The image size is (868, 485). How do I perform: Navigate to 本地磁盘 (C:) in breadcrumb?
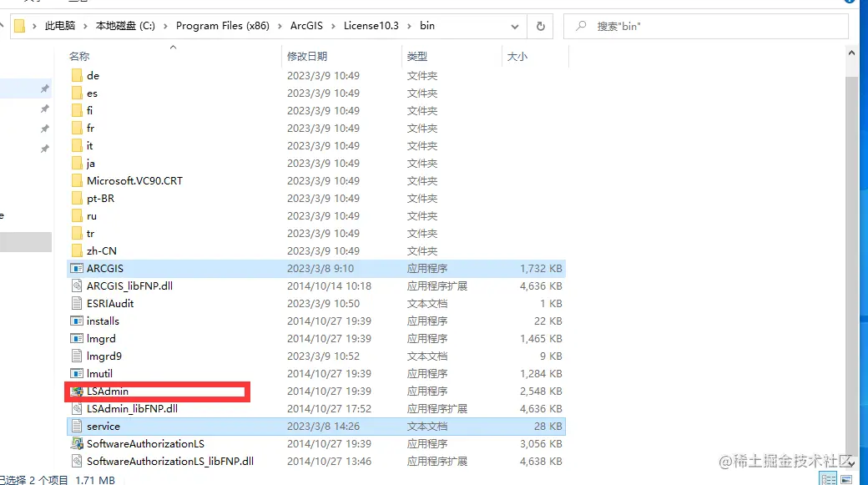click(125, 26)
